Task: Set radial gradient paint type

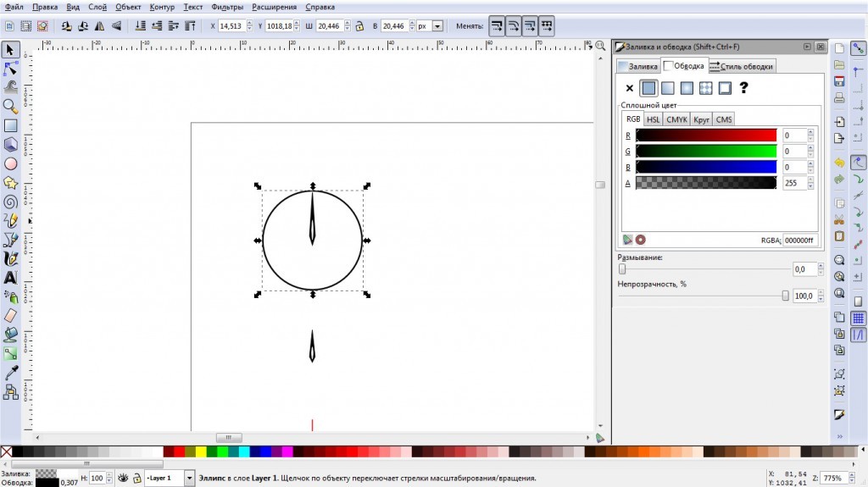Action: 687,88
